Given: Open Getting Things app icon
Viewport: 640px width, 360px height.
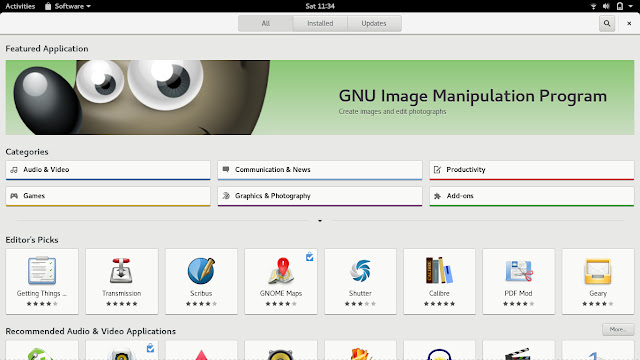Looking at the screenshot, I should click(42, 270).
